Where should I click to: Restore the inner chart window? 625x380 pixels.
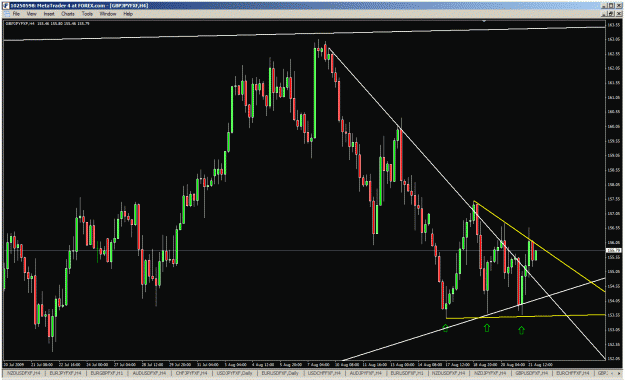point(611,14)
